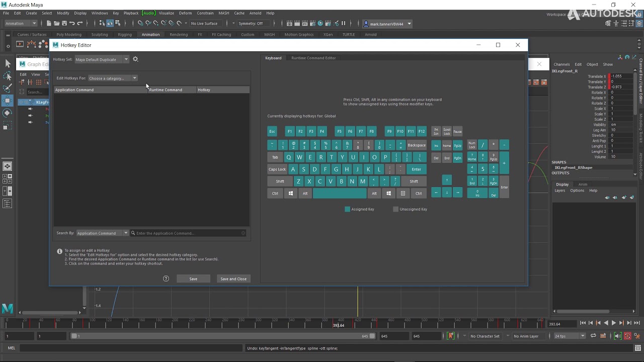This screenshot has height=362, width=644.
Task: Open the 24 fps frame rate dropdown
Action: [x=570, y=336]
